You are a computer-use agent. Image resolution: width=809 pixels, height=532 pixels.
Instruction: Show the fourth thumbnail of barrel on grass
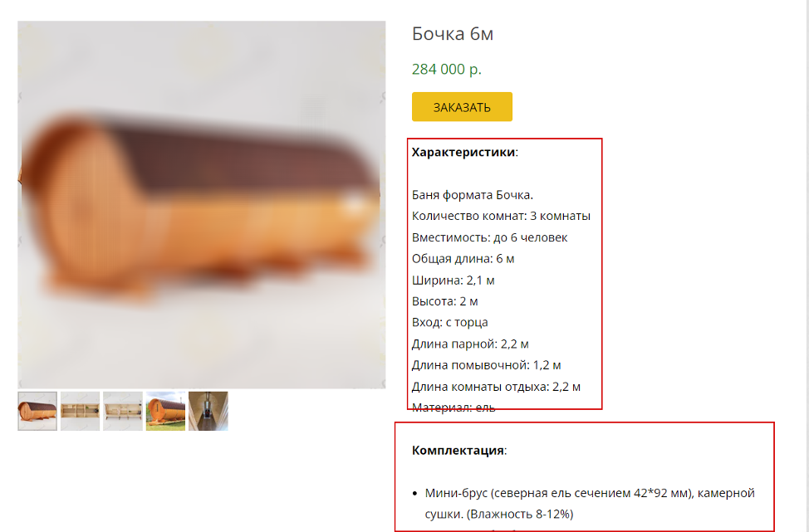(165, 411)
